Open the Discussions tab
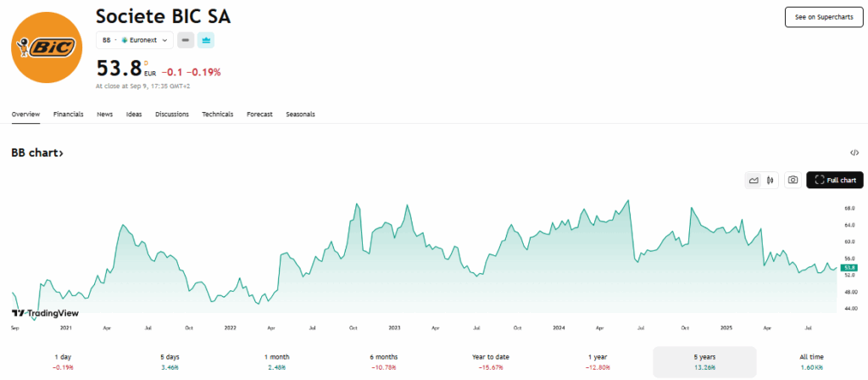The image size is (868, 380). tap(171, 115)
